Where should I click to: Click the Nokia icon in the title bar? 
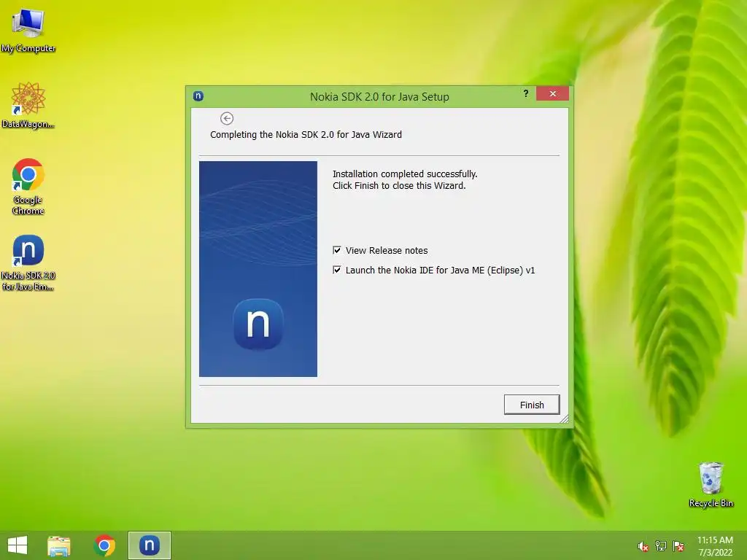click(198, 96)
